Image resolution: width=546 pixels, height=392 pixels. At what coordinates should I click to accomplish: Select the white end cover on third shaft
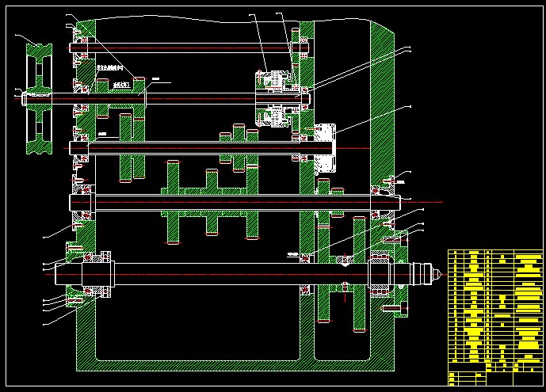[326, 147]
